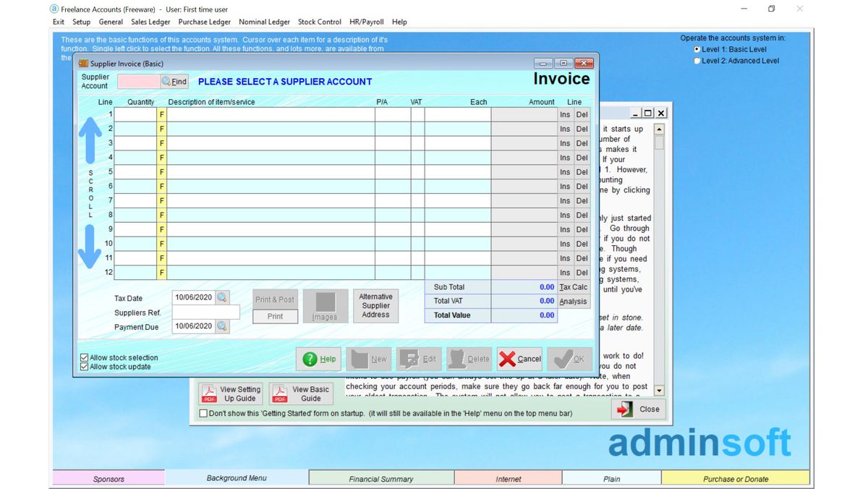The width and height of the screenshot is (868, 489).
Task: Click the Close button's red arrow icon
Action: click(x=624, y=409)
